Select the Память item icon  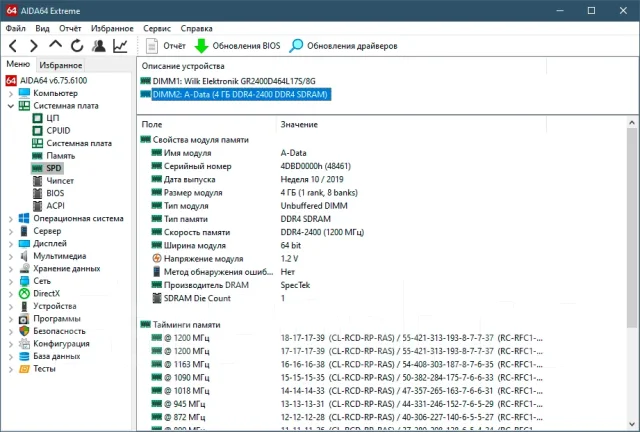coord(37,156)
